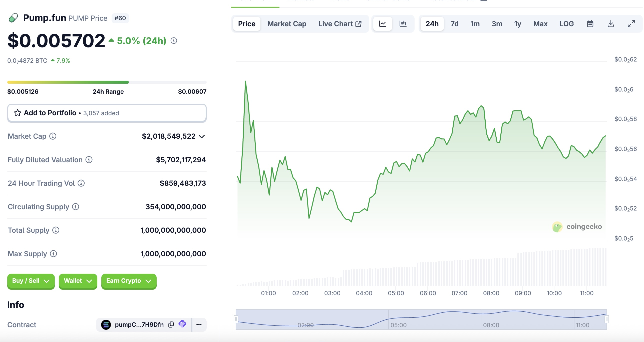This screenshot has height=342, width=644.
Task: Download chart data icon
Action: pyautogui.click(x=611, y=24)
